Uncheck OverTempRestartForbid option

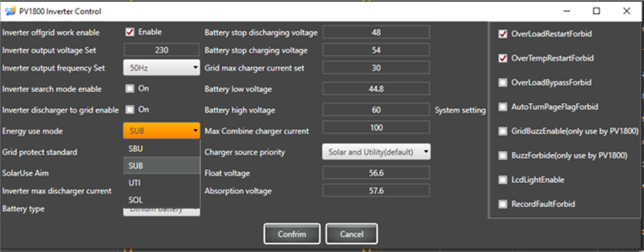pyautogui.click(x=503, y=58)
